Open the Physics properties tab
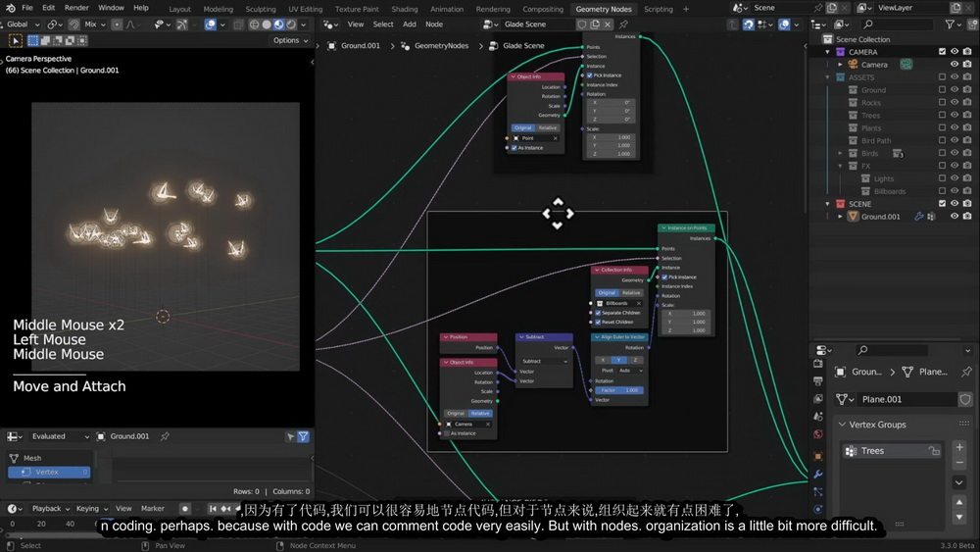 (818, 509)
